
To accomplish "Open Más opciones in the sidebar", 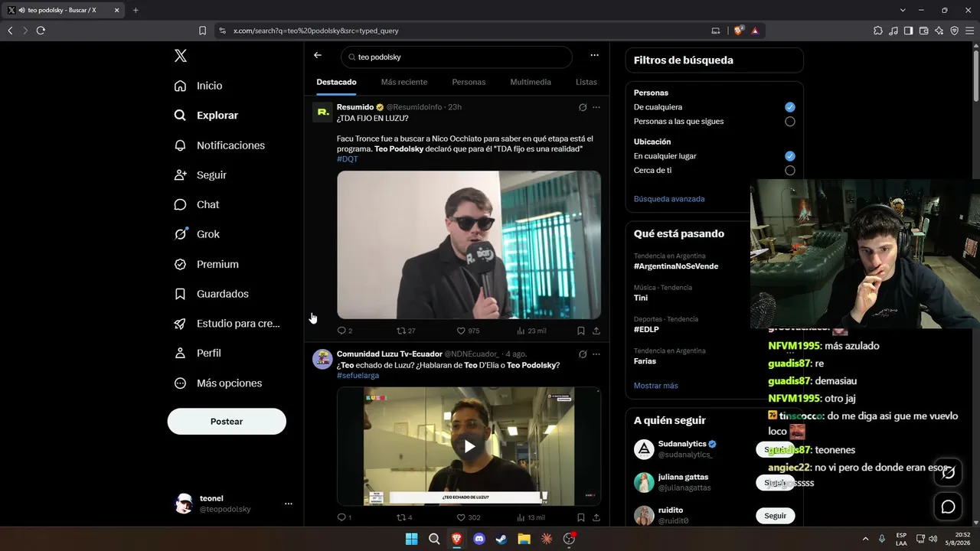I will (217, 383).
